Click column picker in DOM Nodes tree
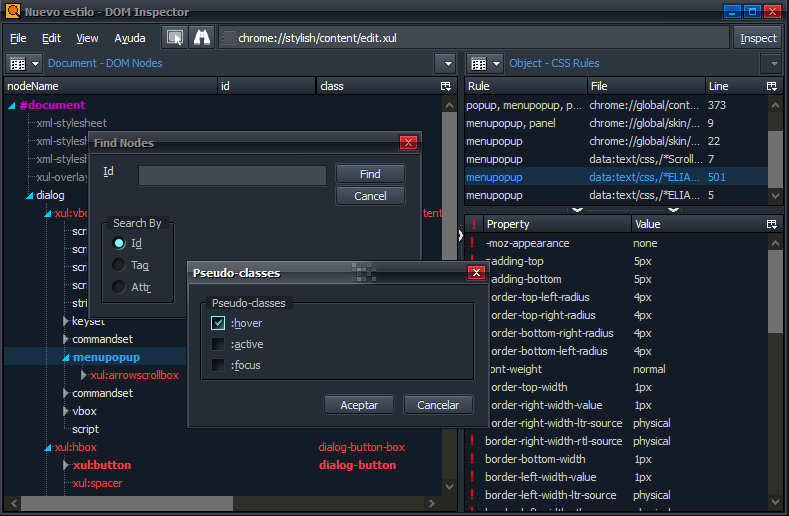The height and width of the screenshot is (516, 789). point(446,86)
